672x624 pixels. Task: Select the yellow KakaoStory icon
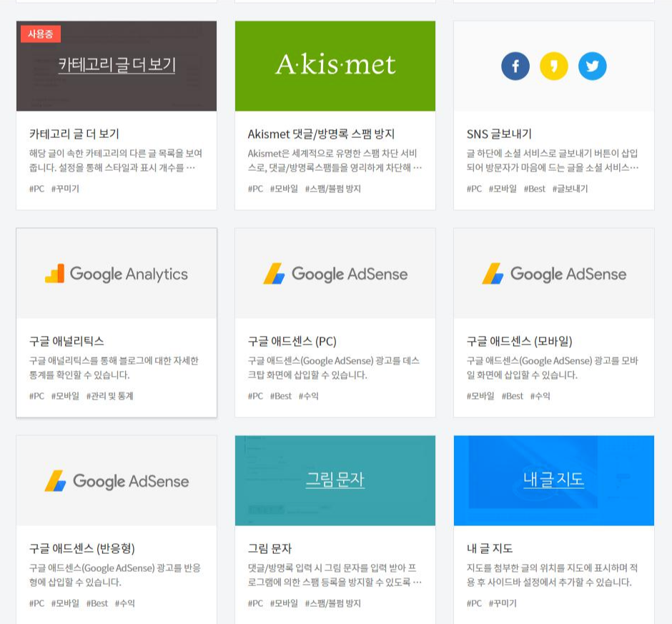click(x=553, y=65)
